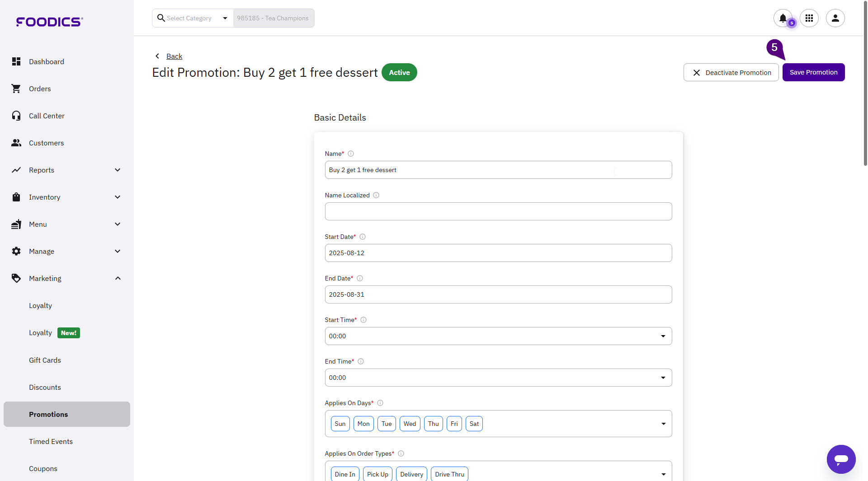Screen dimensions: 868x481
Task: Click the info icon beside End Time
Action: pos(361,361)
